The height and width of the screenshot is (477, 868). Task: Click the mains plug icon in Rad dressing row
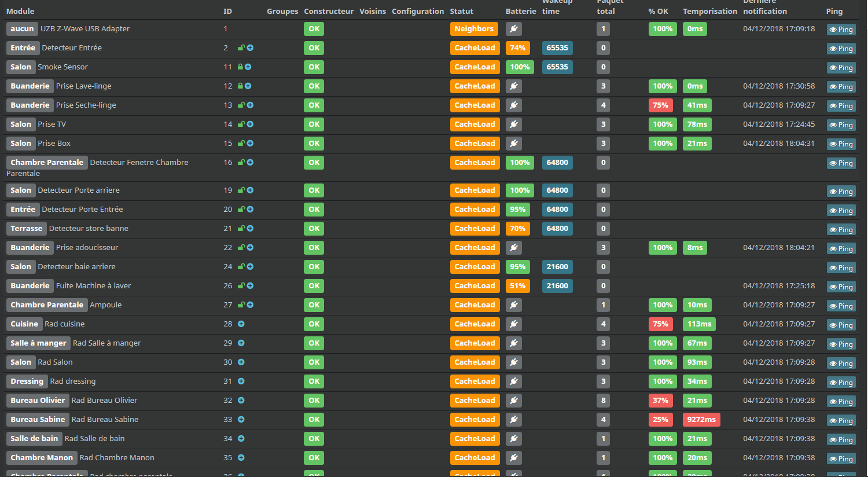tap(514, 381)
